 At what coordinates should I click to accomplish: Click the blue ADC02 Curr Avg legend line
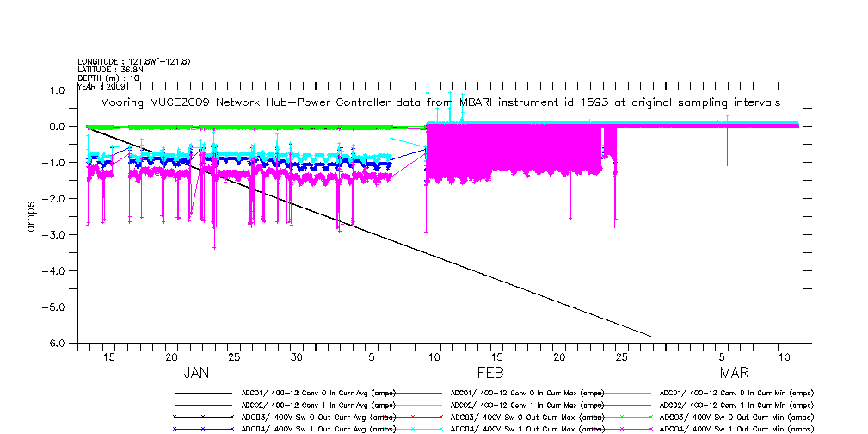tap(203, 405)
